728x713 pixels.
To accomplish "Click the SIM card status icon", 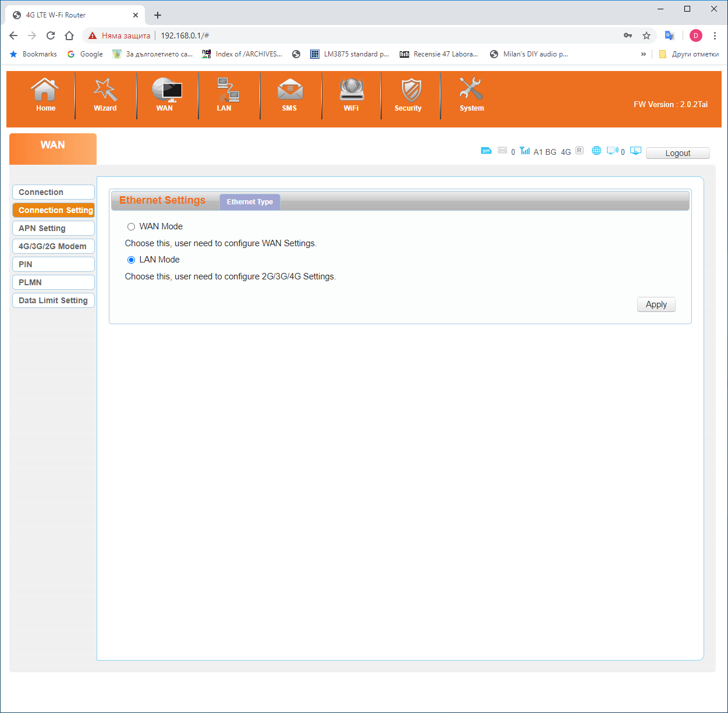I will click(486, 151).
